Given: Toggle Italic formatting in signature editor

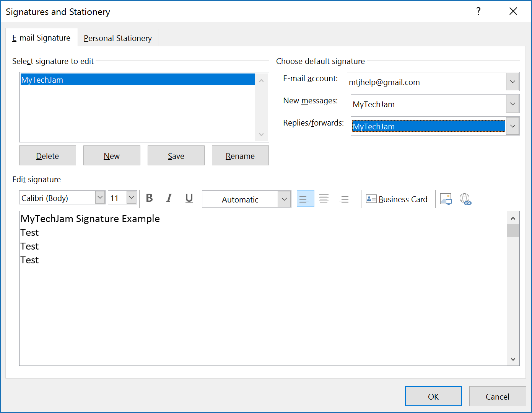Looking at the screenshot, I should coord(169,198).
